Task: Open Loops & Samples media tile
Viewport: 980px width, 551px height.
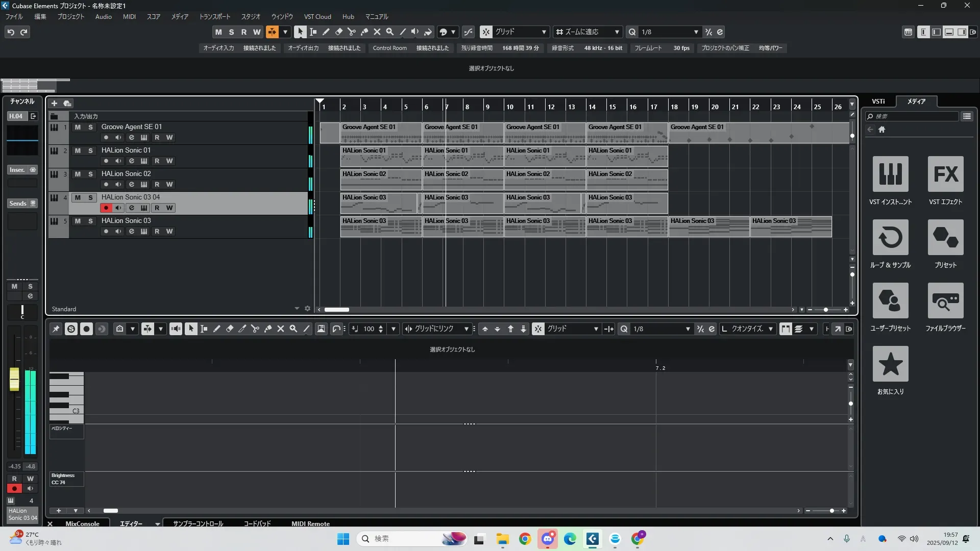Action: coord(890,237)
